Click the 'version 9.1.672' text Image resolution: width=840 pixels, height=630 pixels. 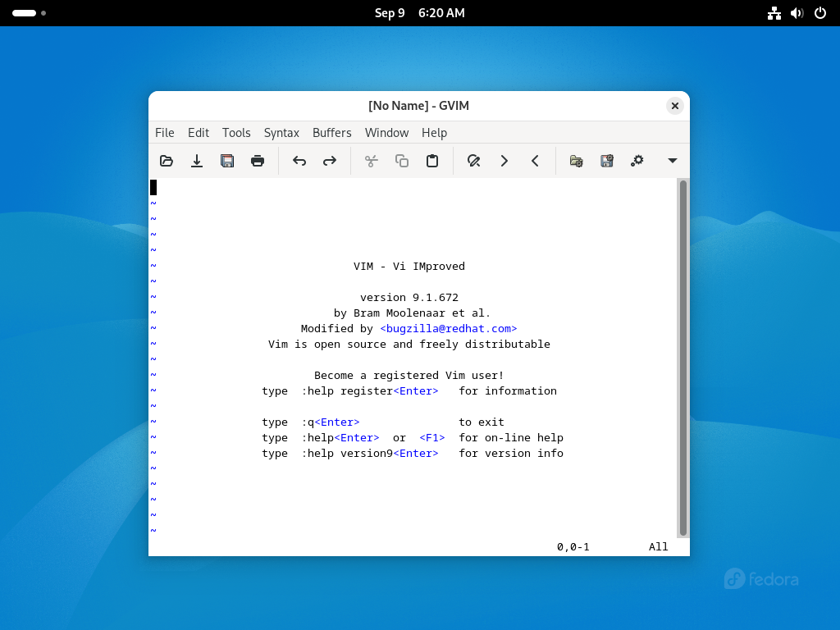409,297
